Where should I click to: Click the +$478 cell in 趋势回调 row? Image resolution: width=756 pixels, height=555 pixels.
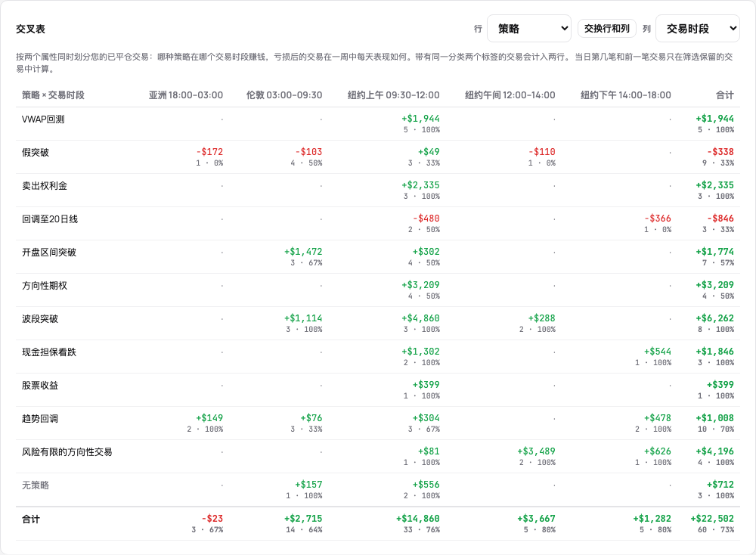[x=658, y=418]
